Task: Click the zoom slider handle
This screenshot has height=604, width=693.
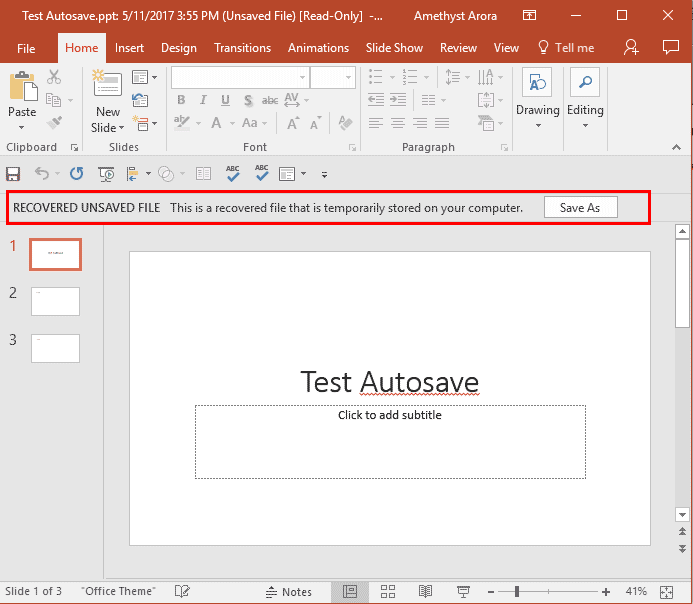Action: click(517, 592)
